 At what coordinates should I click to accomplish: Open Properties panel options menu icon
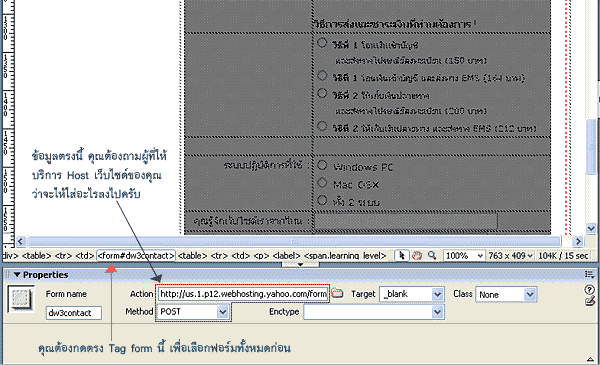coord(589,274)
